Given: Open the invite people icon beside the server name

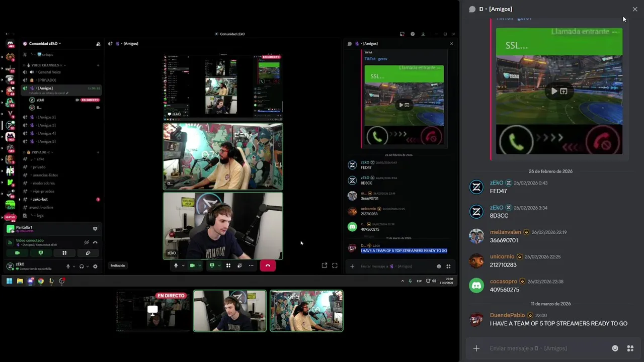Looking at the screenshot, I should (x=98, y=44).
